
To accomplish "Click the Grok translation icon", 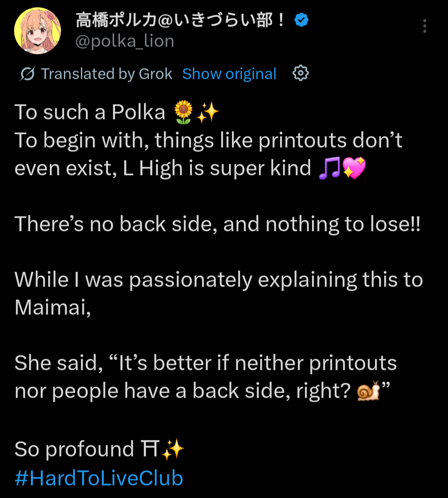I will point(27,74).
